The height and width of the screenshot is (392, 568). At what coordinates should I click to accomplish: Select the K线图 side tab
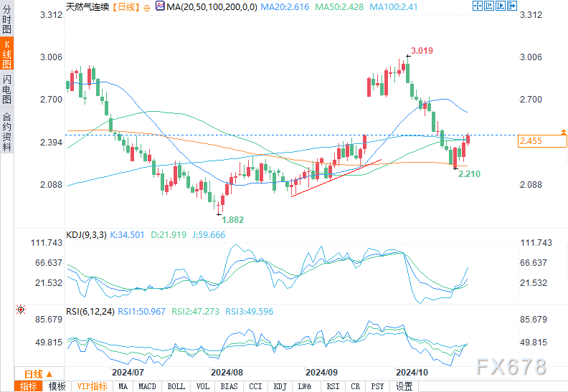[x=6, y=54]
